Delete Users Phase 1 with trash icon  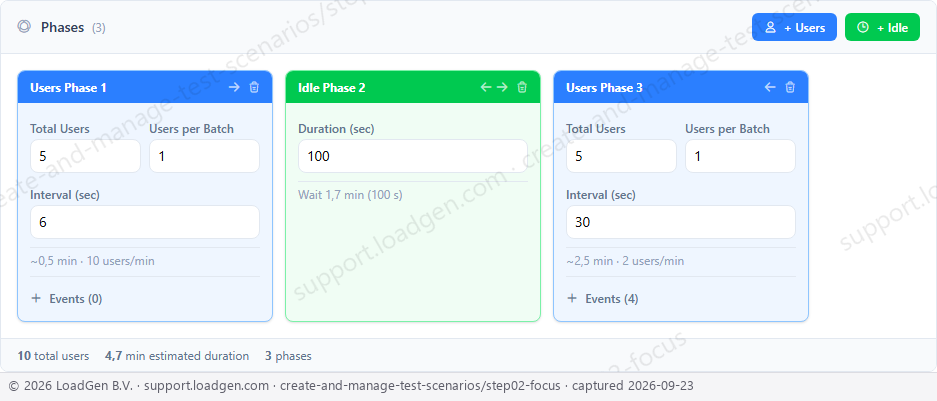254,87
